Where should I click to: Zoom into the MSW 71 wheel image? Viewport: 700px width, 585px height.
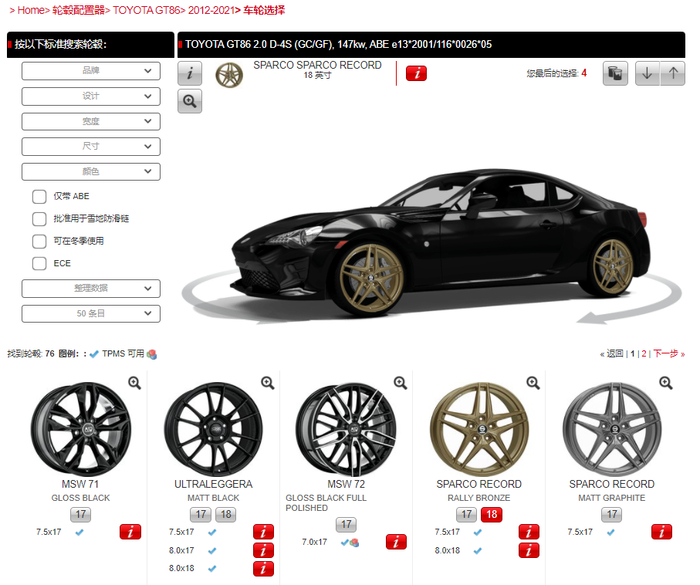coord(134,383)
